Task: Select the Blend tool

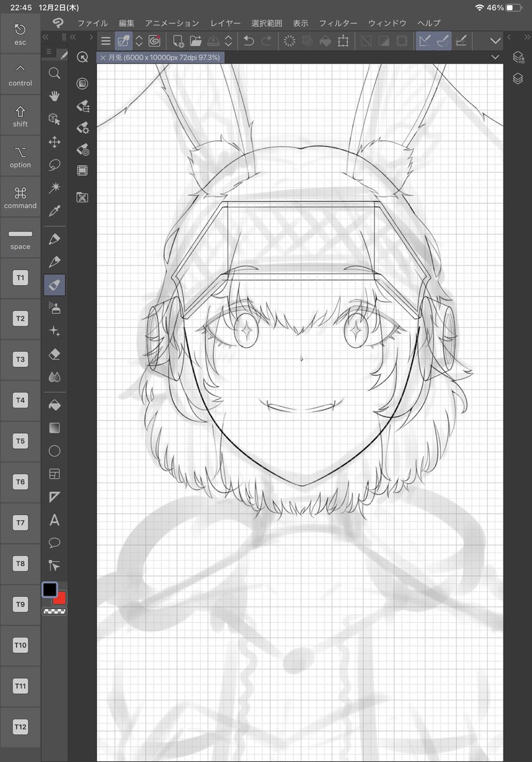Action: (55, 377)
